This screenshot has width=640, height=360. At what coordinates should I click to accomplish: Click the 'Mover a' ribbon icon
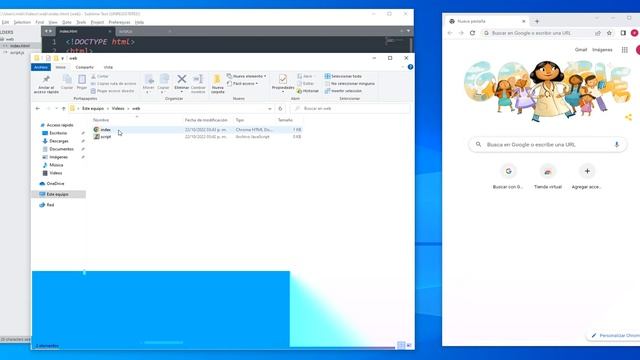tap(149, 79)
